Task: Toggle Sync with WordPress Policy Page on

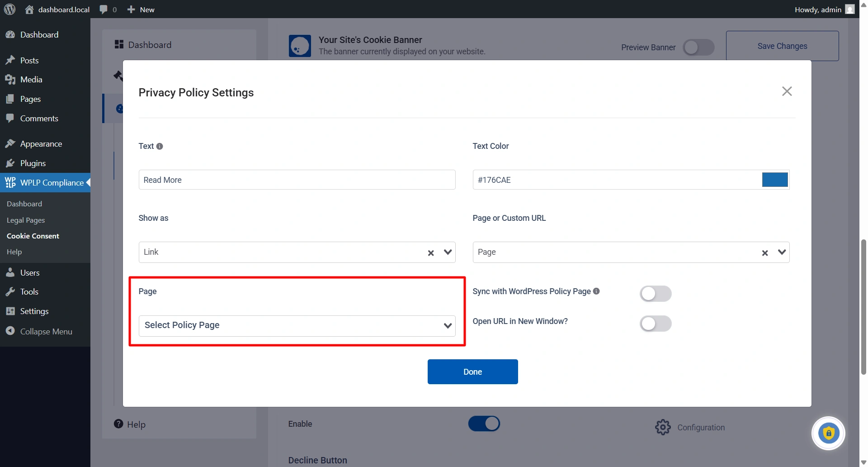Action: 656,293
